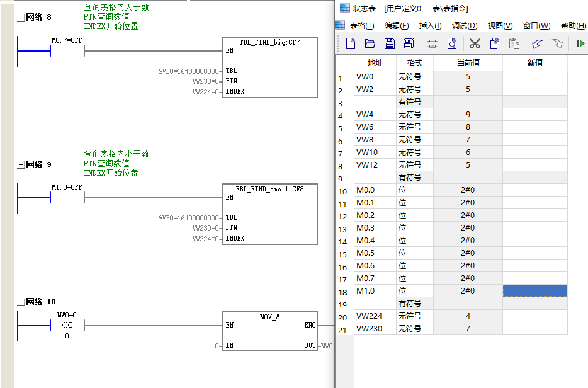588x388 pixels.
Task: Click row number 18 header
Action: [342, 292]
